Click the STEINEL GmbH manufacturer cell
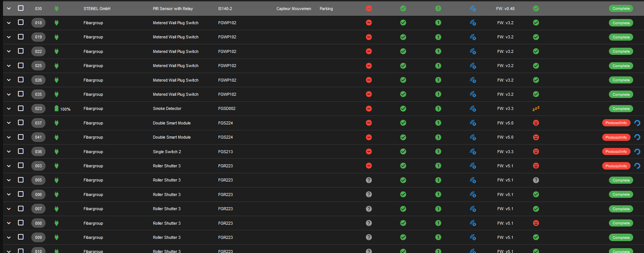 click(x=97, y=9)
